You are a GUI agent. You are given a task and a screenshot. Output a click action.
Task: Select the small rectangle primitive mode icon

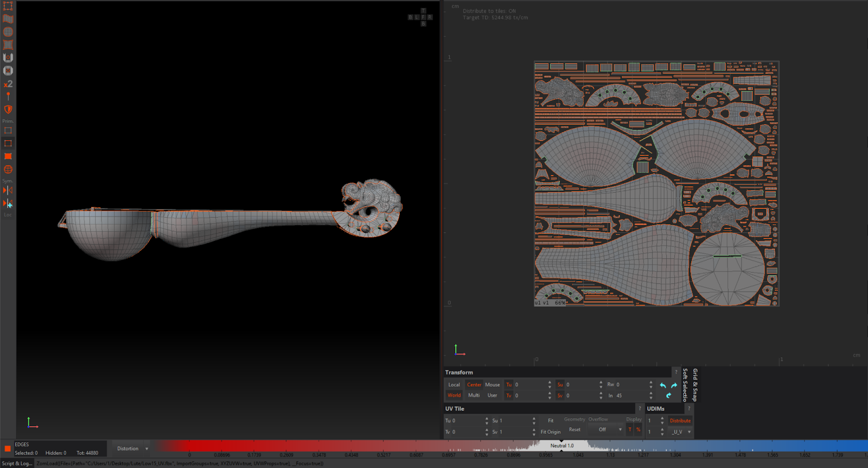[x=8, y=130]
